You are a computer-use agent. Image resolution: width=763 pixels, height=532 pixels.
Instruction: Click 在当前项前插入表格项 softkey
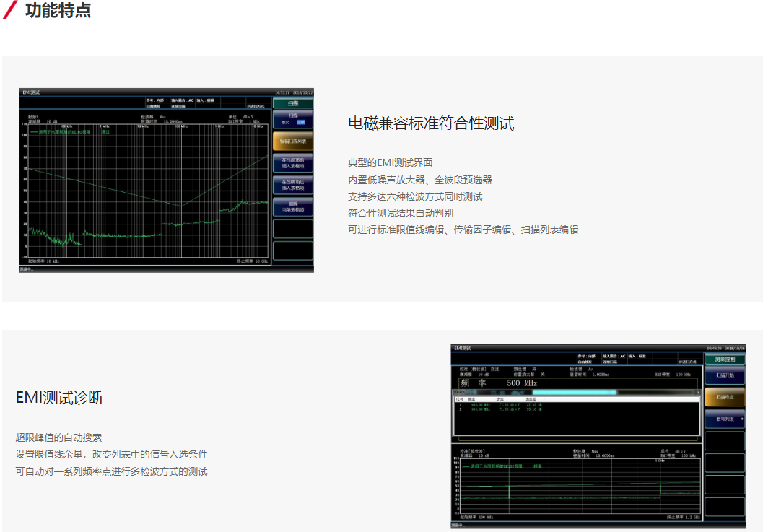[292, 163]
